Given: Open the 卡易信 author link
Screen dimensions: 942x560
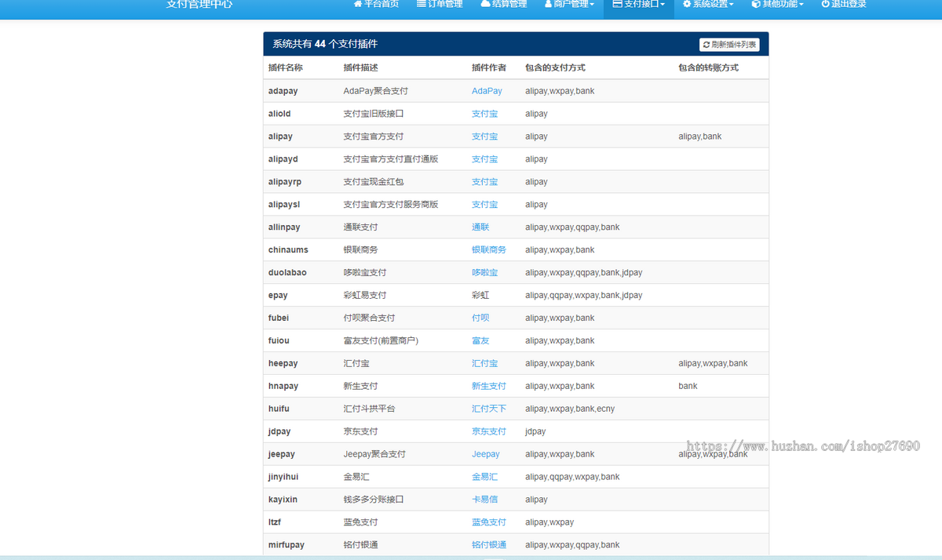Looking at the screenshot, I should click(484, 500).
